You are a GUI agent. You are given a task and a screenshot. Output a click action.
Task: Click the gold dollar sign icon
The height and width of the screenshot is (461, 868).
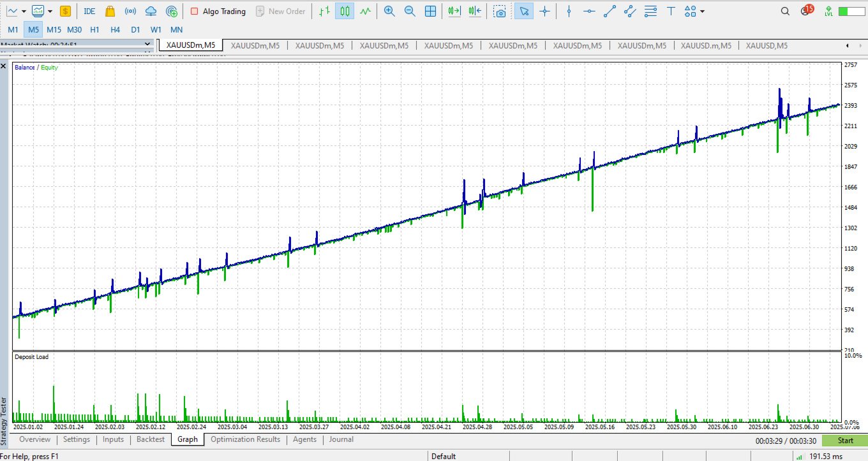(x=66, y=11)
